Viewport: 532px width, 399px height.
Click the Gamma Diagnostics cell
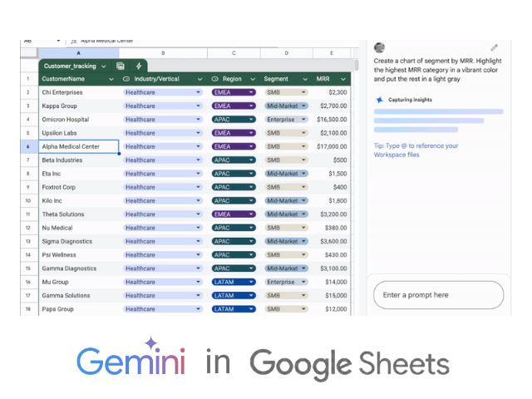point(79,268)
